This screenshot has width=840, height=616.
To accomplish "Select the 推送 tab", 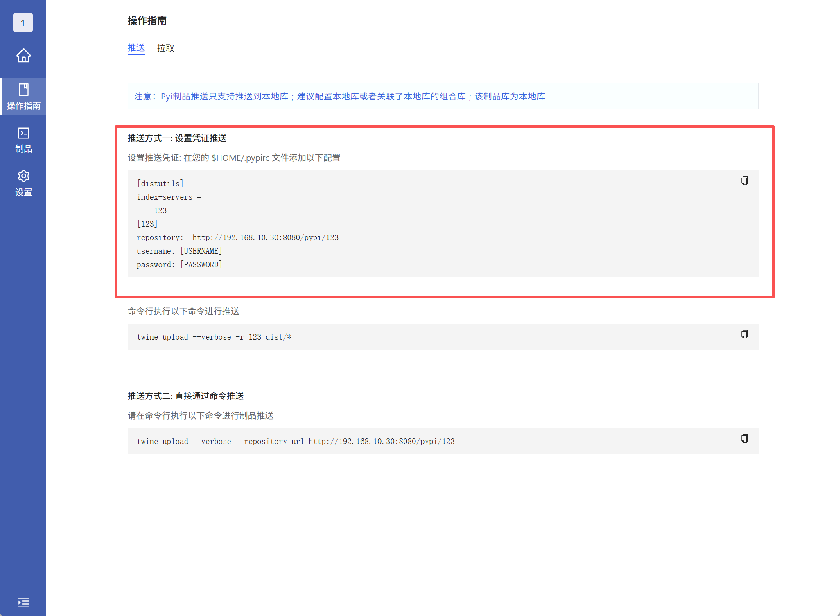I will click(136, 48).
